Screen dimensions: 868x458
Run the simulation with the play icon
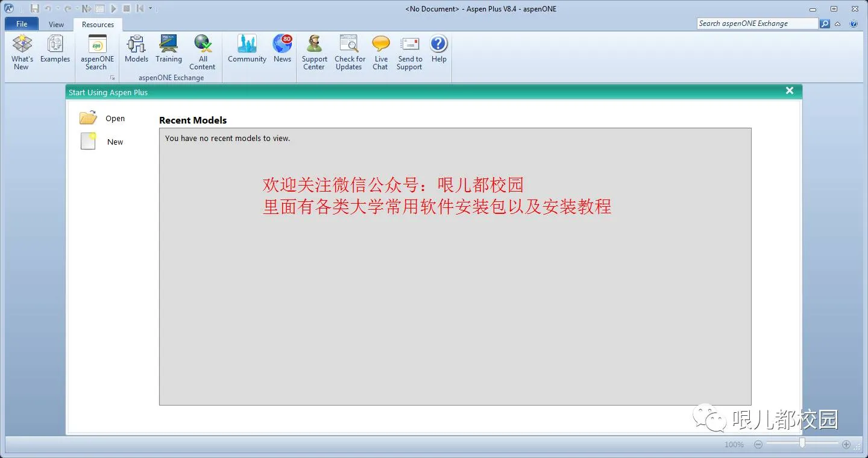coord(113,8)
